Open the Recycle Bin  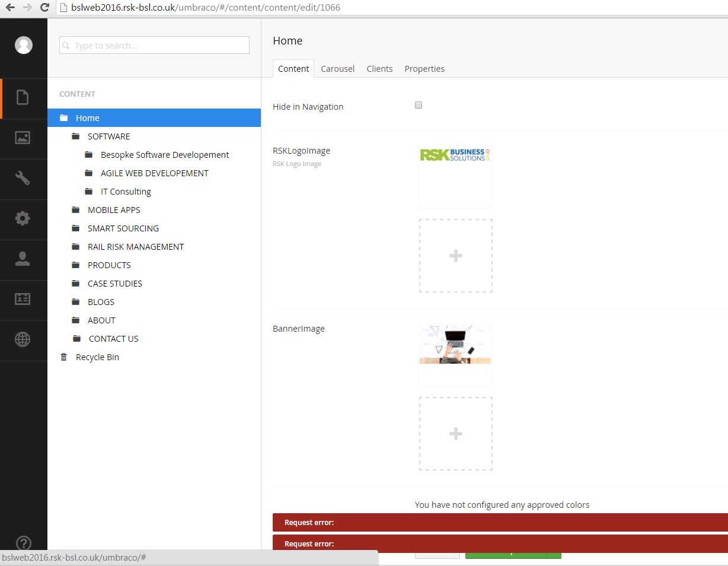(97, 357)
